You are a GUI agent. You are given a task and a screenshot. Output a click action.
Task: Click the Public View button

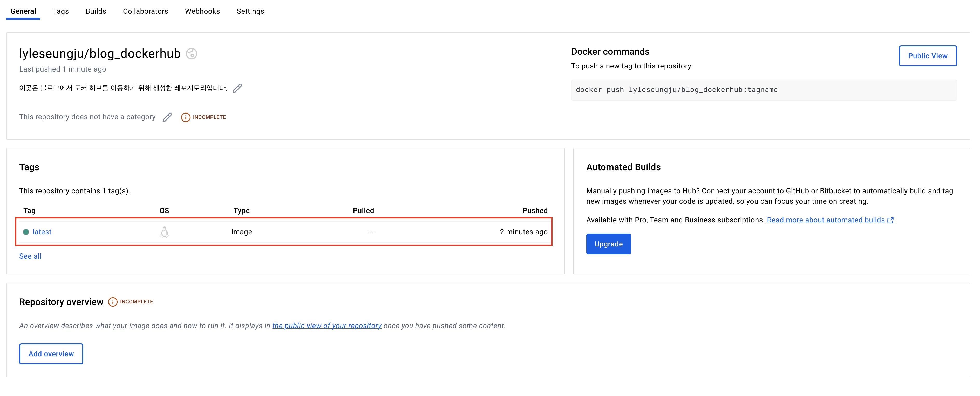click(x=927, y=56)
